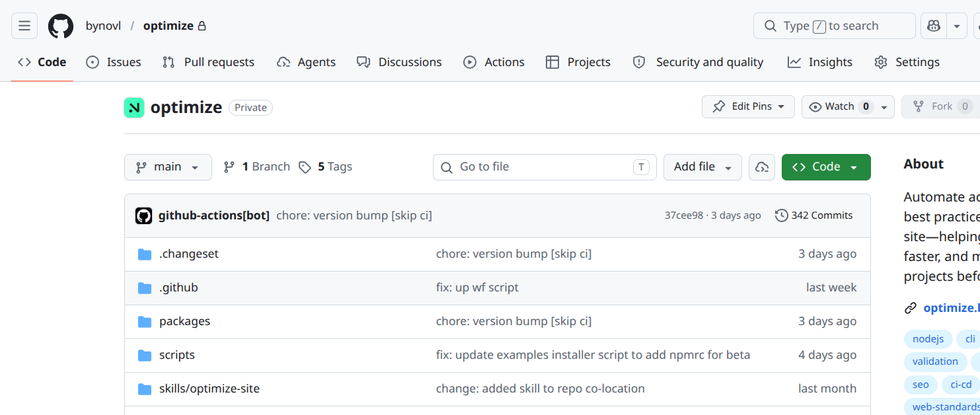Open commit 'fix: up wf script'
The image size is (980, 415).
point(477,287)
